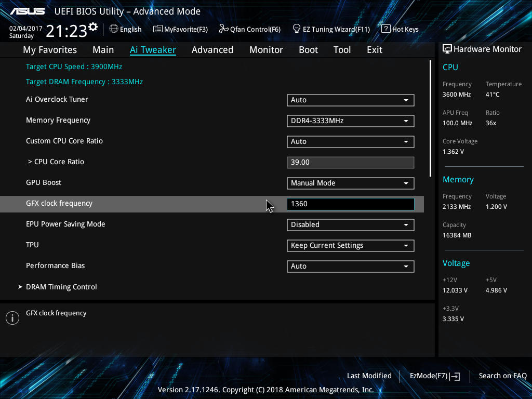Screen dimensions: 532x399
Task: Open EPU Power Saving Mode dropdown
Action: coord(350,224)
